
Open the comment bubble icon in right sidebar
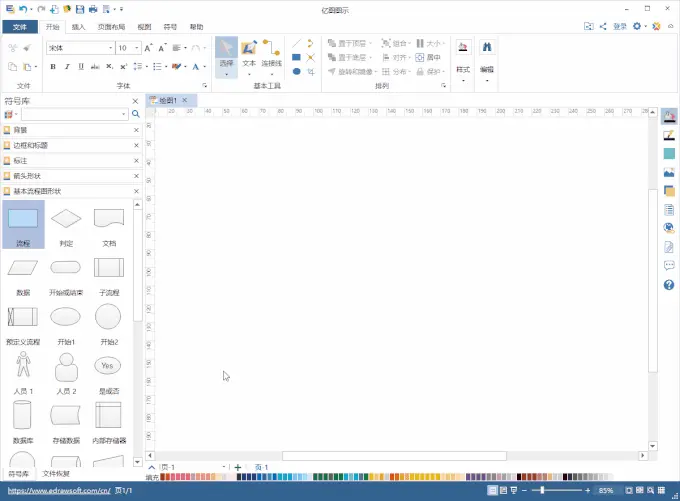coord(669,265)
